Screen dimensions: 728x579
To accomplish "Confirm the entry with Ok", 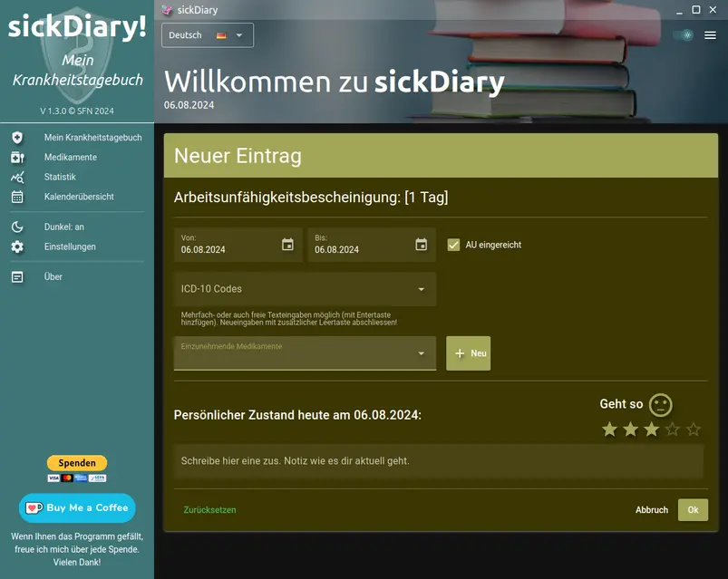I will (693, 510).
